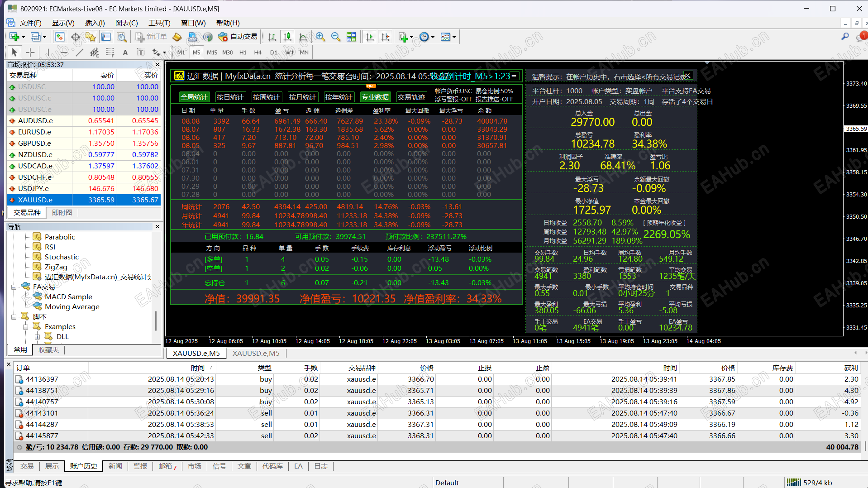The image size is (868, 488).
Task: Draw a trendline with the diagonal line tool
Action: 79,53
